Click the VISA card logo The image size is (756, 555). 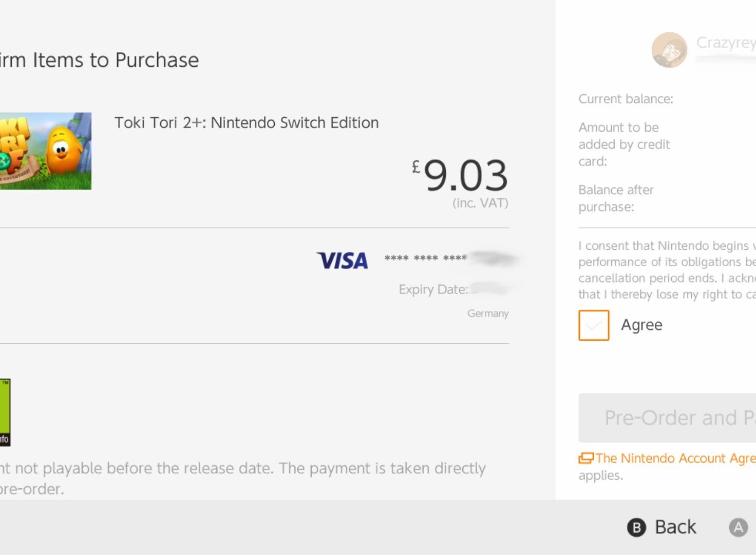point(343,261)
